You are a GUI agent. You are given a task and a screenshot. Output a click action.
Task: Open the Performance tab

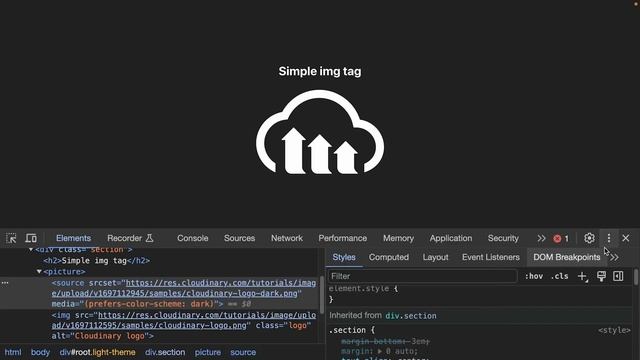[x=342, y=238]
